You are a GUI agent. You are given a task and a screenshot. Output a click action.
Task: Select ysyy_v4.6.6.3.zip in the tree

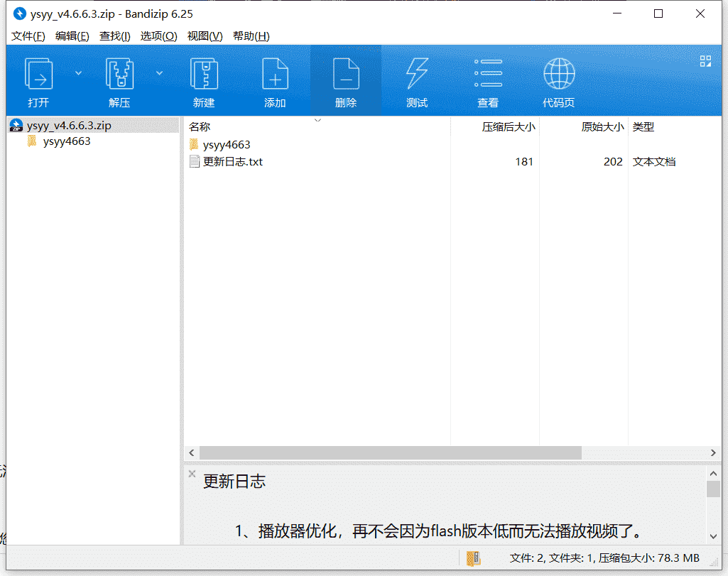[x=69, y=125]
